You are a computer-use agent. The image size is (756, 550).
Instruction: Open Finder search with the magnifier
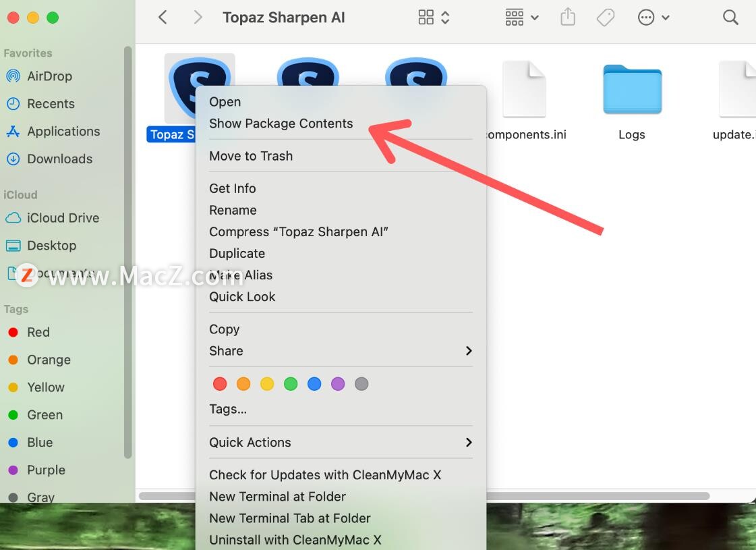[x=730, y=18]
